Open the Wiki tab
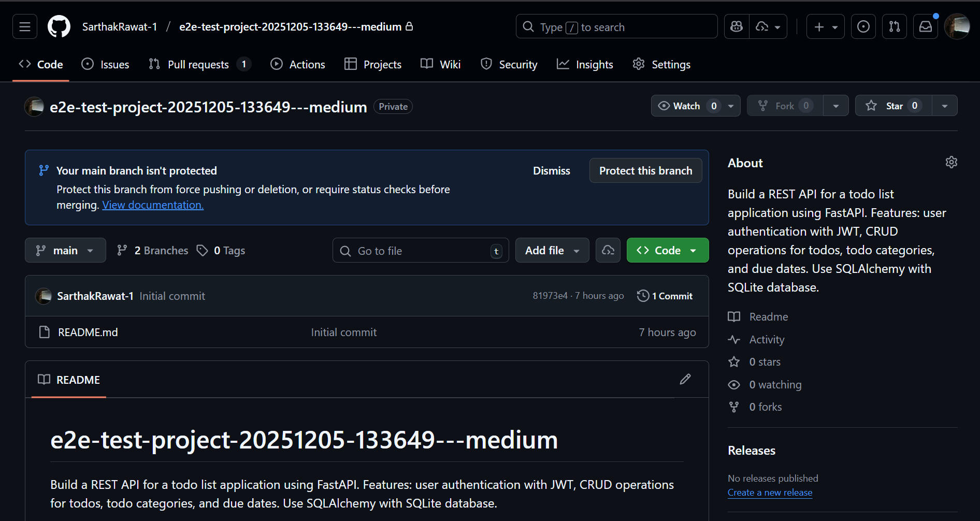980x521 pixels. click(441, 64)
